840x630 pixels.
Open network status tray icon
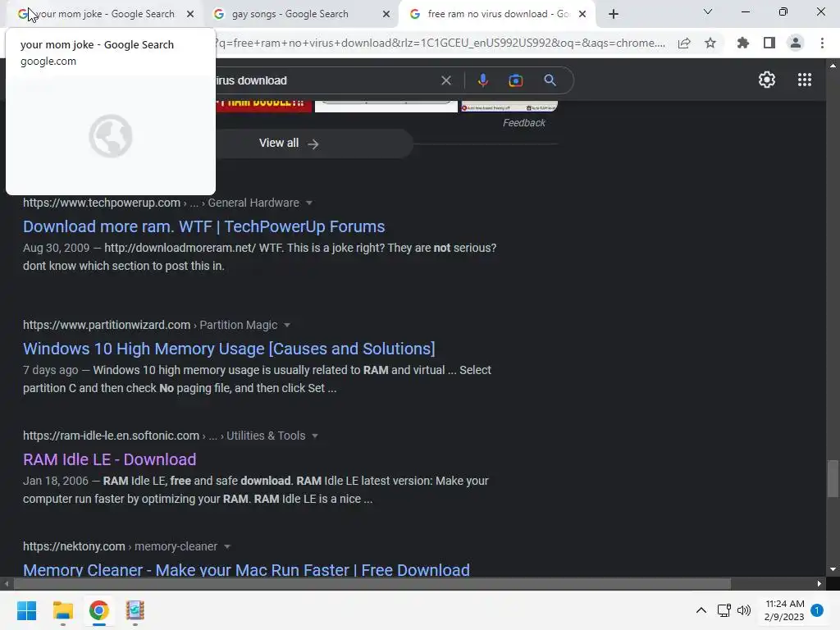724,610
